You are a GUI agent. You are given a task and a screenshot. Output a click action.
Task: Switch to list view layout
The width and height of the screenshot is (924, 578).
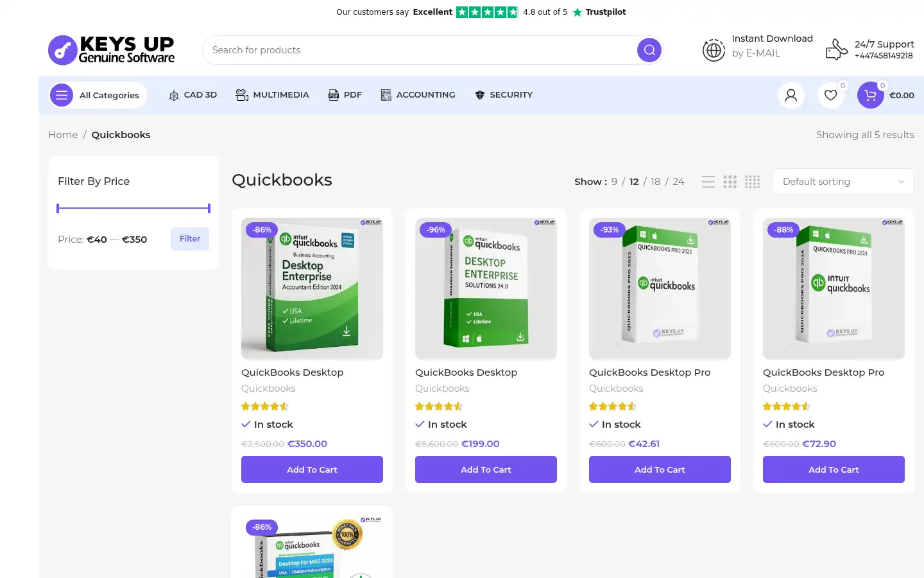(x=708, y=182)
